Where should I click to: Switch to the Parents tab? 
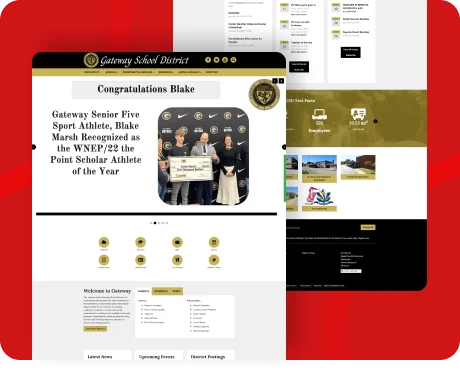pos(144,291)
